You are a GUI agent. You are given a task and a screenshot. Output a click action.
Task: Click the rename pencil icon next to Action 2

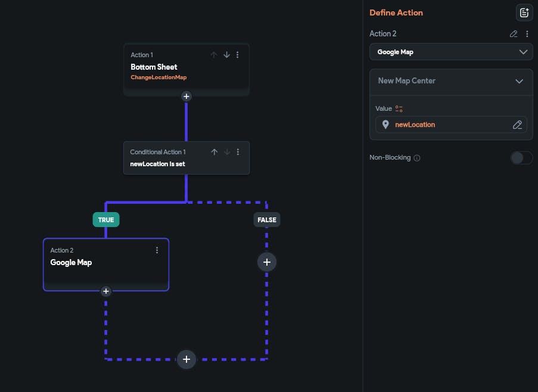(514, 34)
